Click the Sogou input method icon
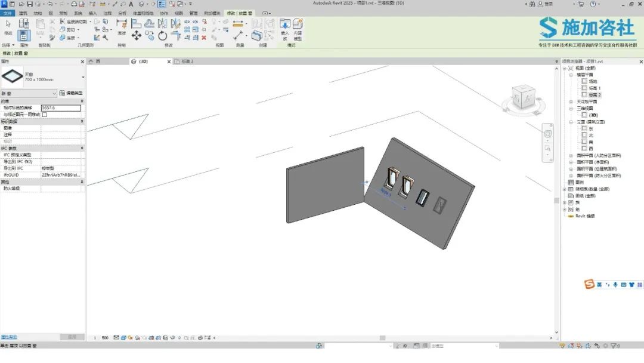The width and height of the screenshot is (644, 363). pos(589,284)
